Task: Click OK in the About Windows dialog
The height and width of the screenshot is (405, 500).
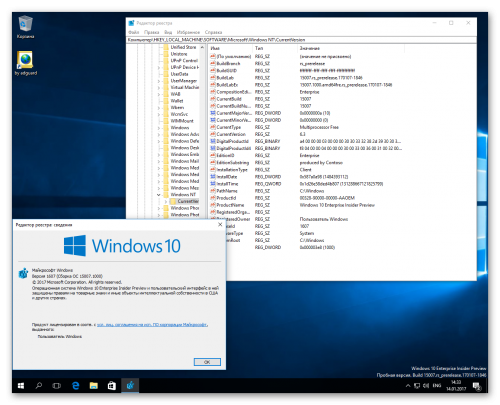Action: coord(207,362)
